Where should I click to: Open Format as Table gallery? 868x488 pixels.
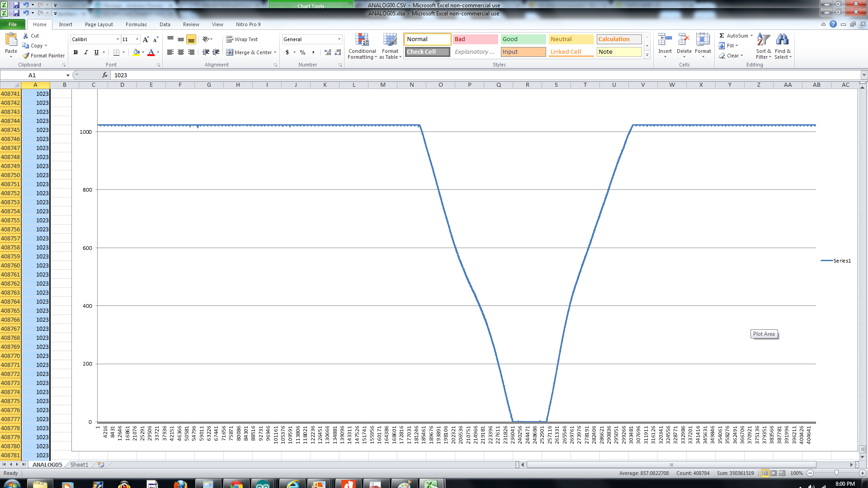[390, 46]
